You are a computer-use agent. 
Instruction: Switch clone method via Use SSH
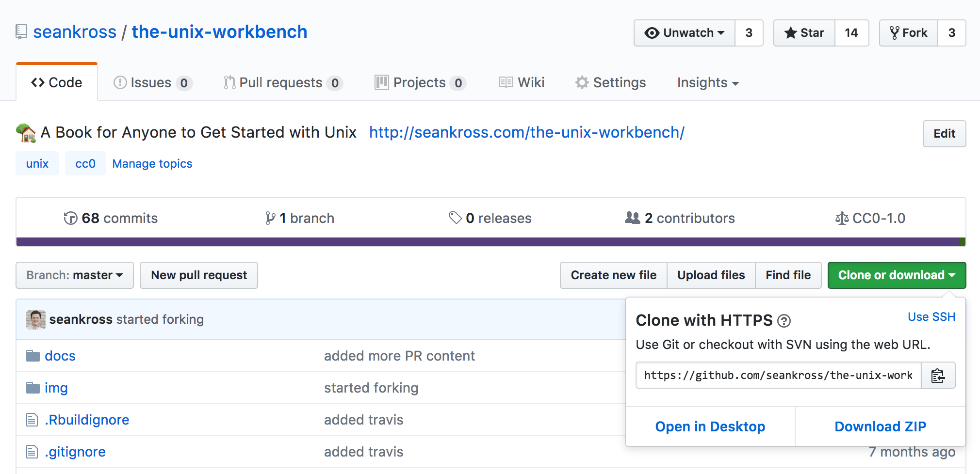pyautogui.click(x=931, y=317)
